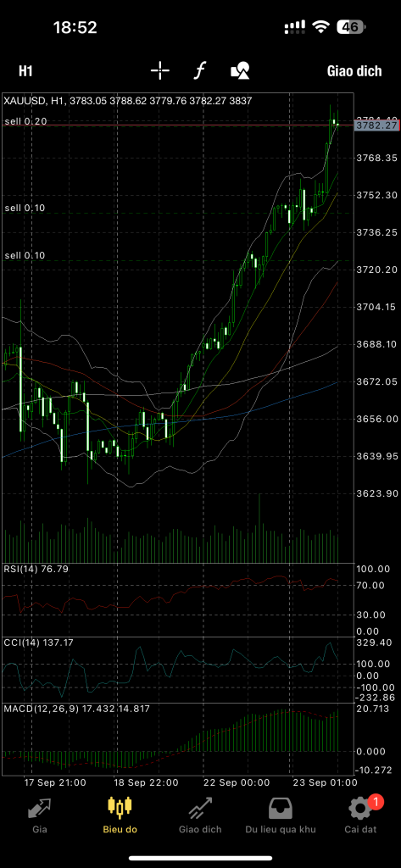Select the sell 0.10 label near 3752.30
Screen dimensions: 401x868
[x=25, y=209]
